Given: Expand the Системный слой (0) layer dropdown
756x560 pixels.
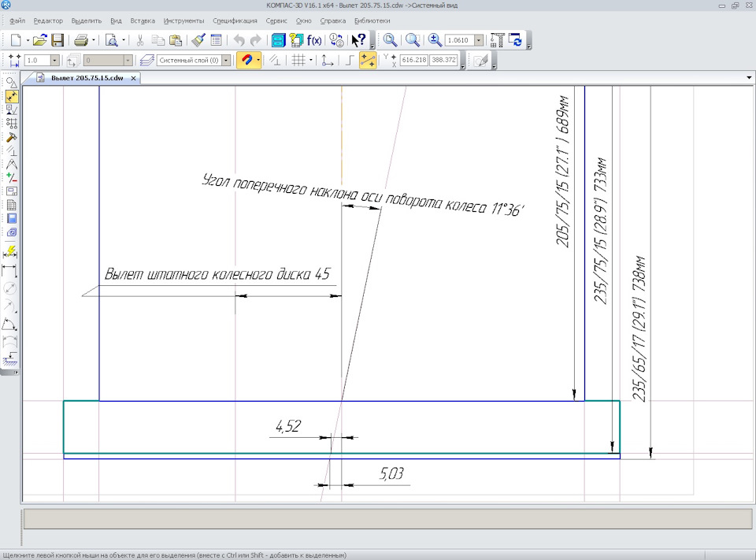Looking at the screenshot, I should (226, 61).
